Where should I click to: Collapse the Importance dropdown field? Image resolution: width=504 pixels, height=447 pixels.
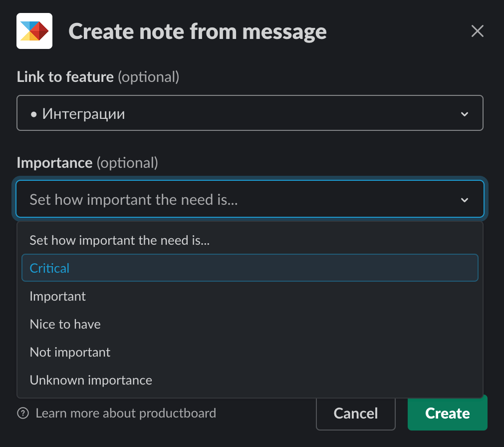click(250, 200)
